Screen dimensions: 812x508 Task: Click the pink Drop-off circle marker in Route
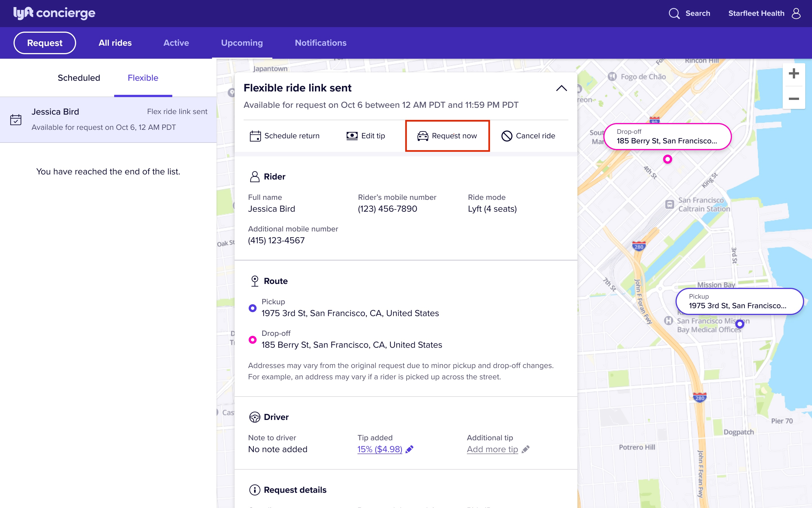(252, 340)
